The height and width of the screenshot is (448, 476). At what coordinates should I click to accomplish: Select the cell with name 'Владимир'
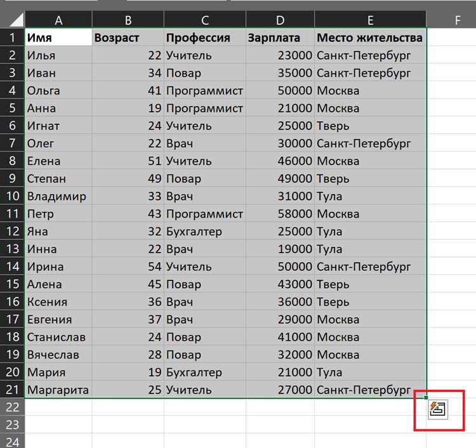(x=58, y=196)
